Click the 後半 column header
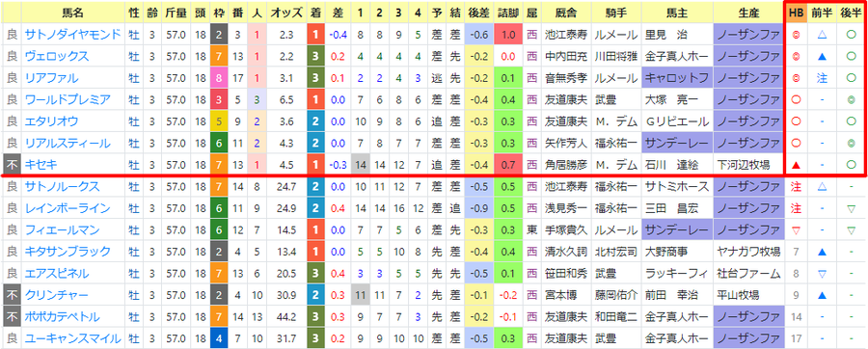This screenshot has height=349, width=868. (851, 13)
